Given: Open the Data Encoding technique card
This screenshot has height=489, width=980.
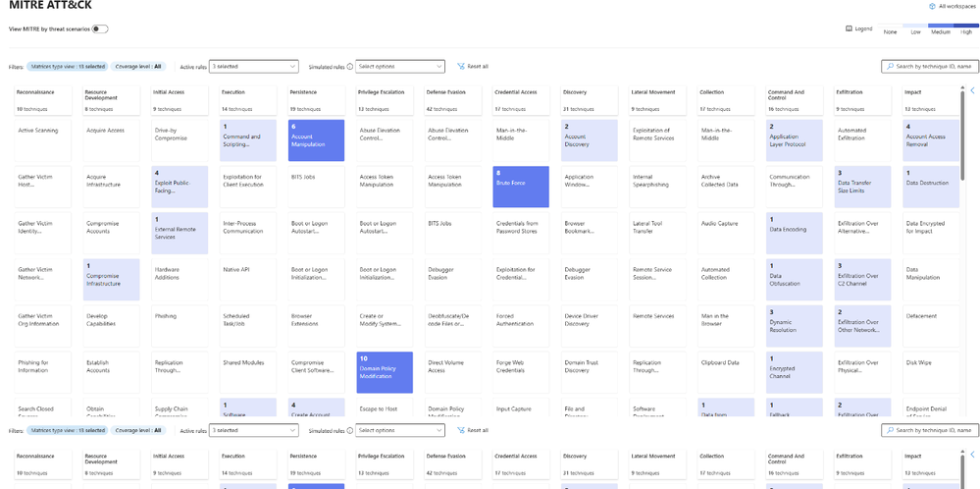Looking at the screenshot, I should click(795, 234).
